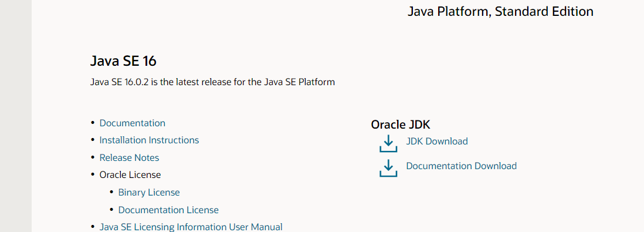
Task: Select the Oracle JDK heading
Action: coord(401,125)
